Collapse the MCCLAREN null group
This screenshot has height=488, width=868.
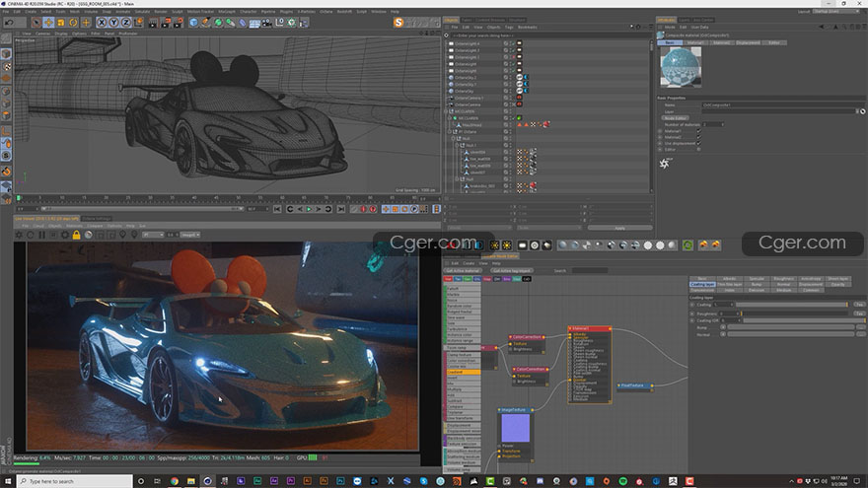pos(446,111)
